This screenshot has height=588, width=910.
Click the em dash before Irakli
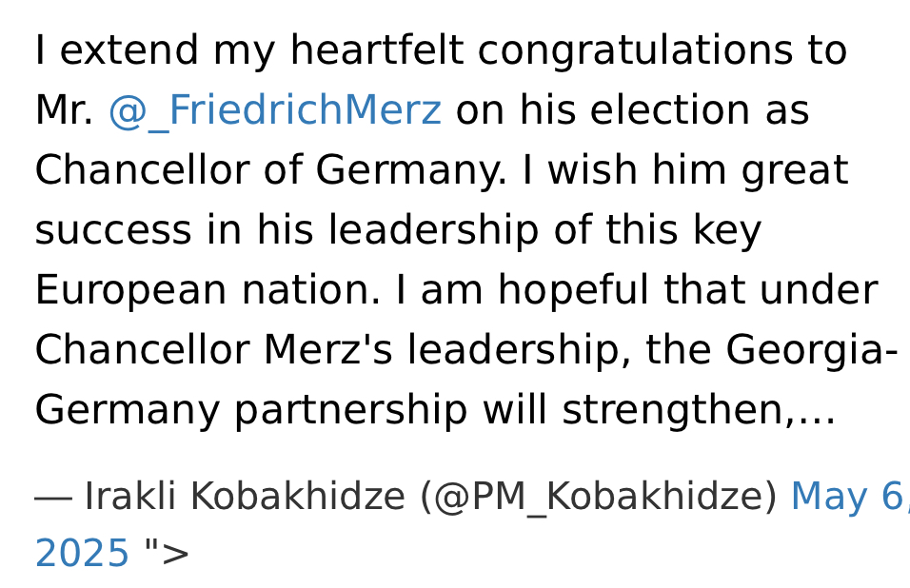[53, 499]
